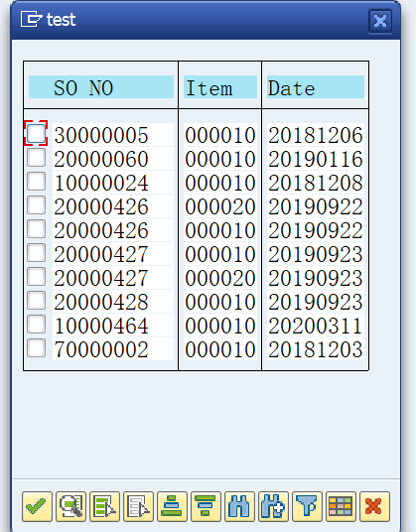
Task: Click date 20200311
Action: 316,326
